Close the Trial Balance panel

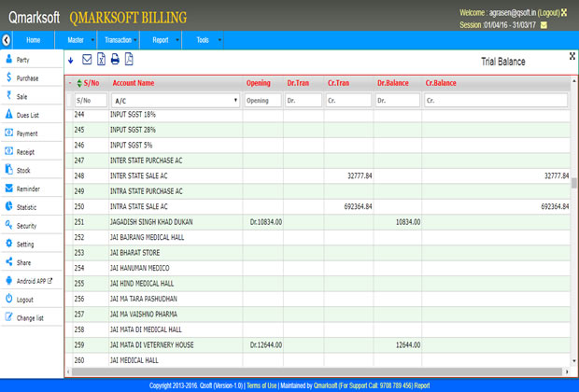[572, 56]
